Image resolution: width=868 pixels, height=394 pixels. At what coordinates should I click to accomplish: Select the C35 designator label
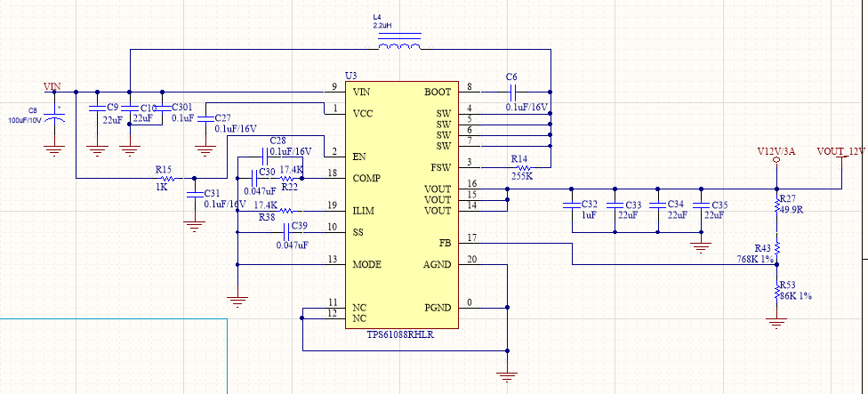pos(720,205)
